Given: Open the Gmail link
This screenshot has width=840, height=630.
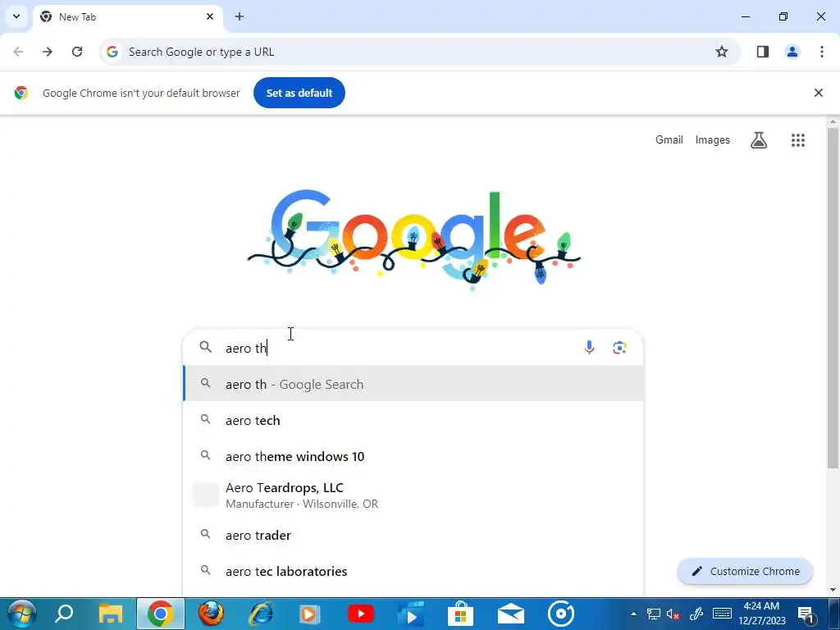Looking at the screenshot, I should tap(669, 139).
